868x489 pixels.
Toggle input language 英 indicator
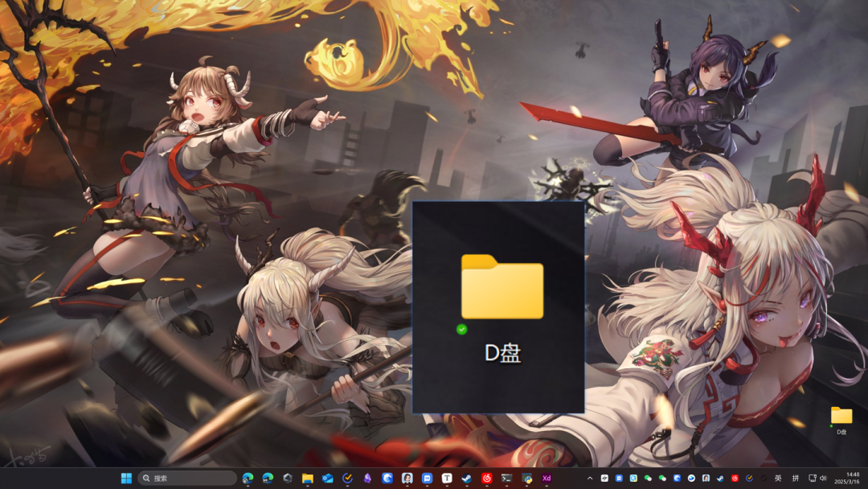778,478
